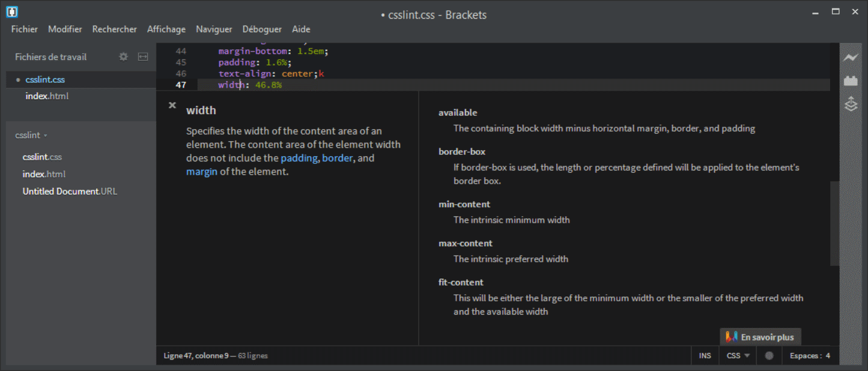This screenshot has height=371, width=868.
Task: Follow the margin link in description
Action: [202, 172]
